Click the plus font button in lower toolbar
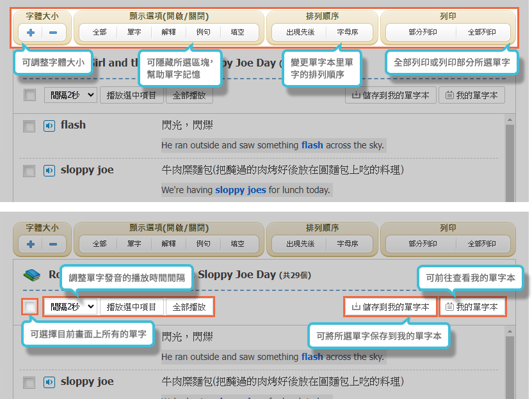 coord(31,244)
